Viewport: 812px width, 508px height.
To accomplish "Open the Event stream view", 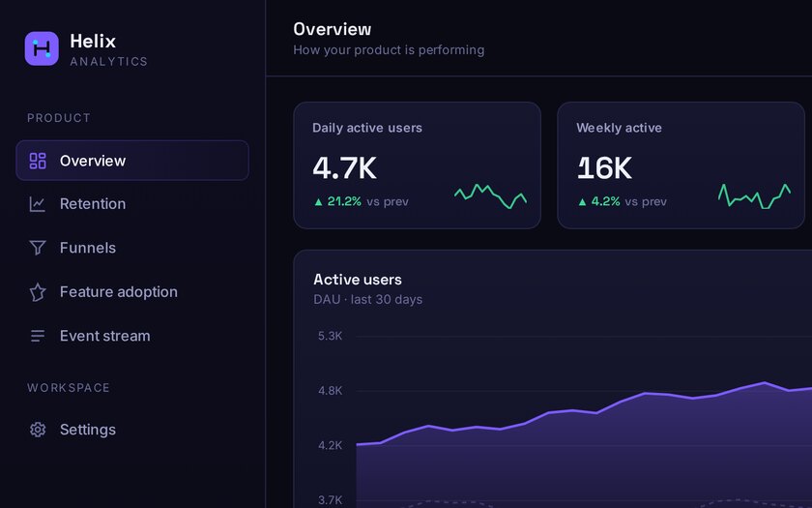I will coord(132,336).
